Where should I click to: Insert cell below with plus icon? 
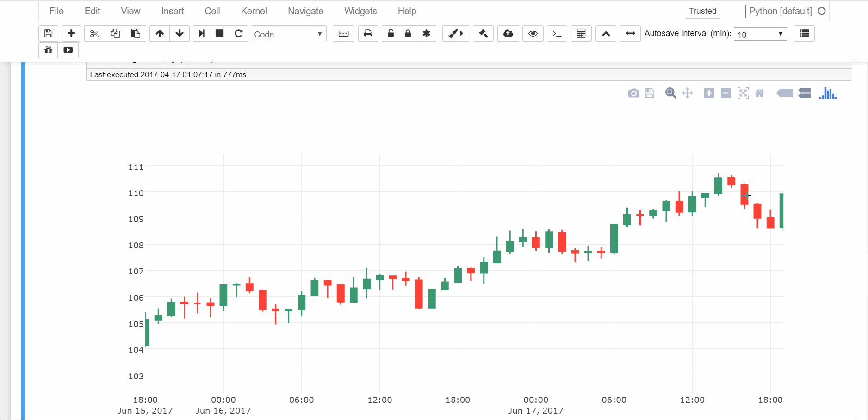pos(71,33)
